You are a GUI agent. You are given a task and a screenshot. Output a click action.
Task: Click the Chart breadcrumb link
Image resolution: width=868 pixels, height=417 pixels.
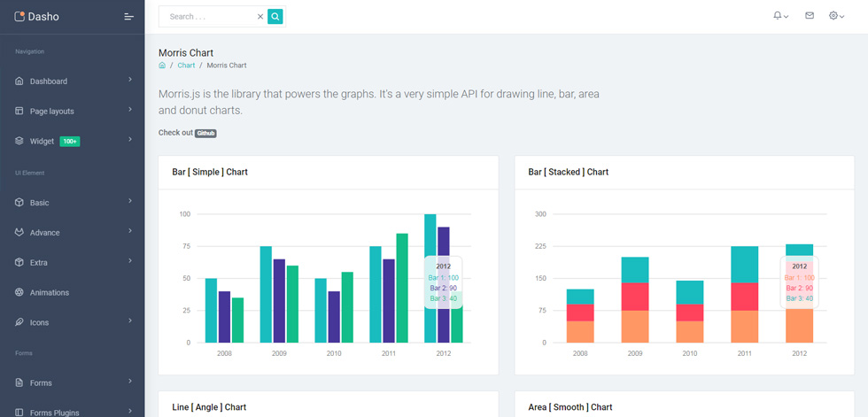pyautogui.click(x=186, y=66)
